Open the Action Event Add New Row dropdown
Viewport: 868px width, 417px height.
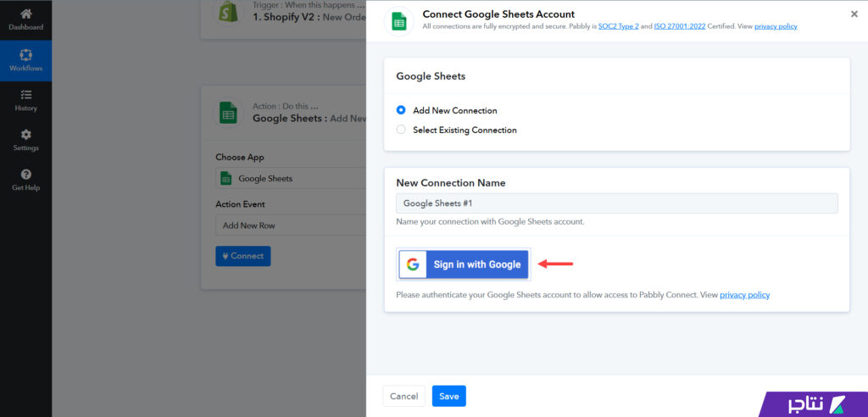(x=291, y=225)
